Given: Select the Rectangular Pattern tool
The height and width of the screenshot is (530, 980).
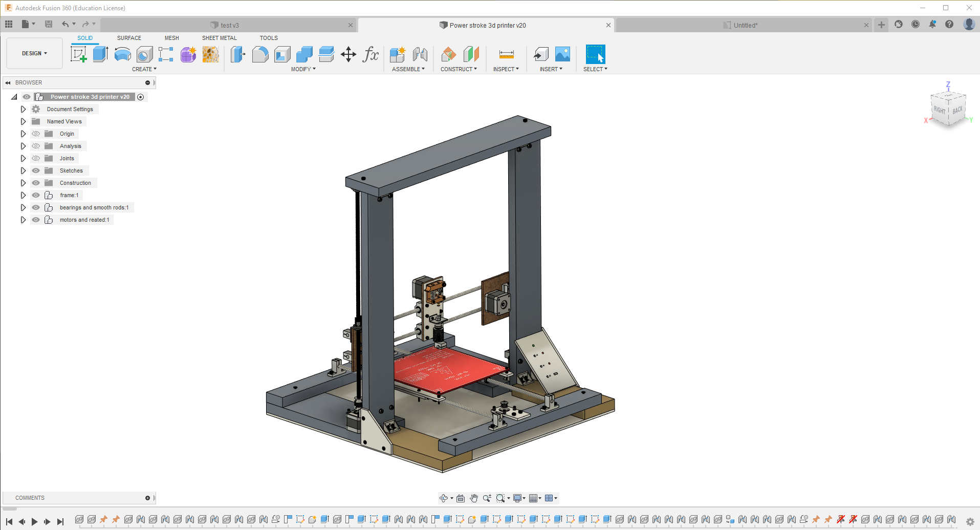Looking at the screenshot, I should pos(166,54).
